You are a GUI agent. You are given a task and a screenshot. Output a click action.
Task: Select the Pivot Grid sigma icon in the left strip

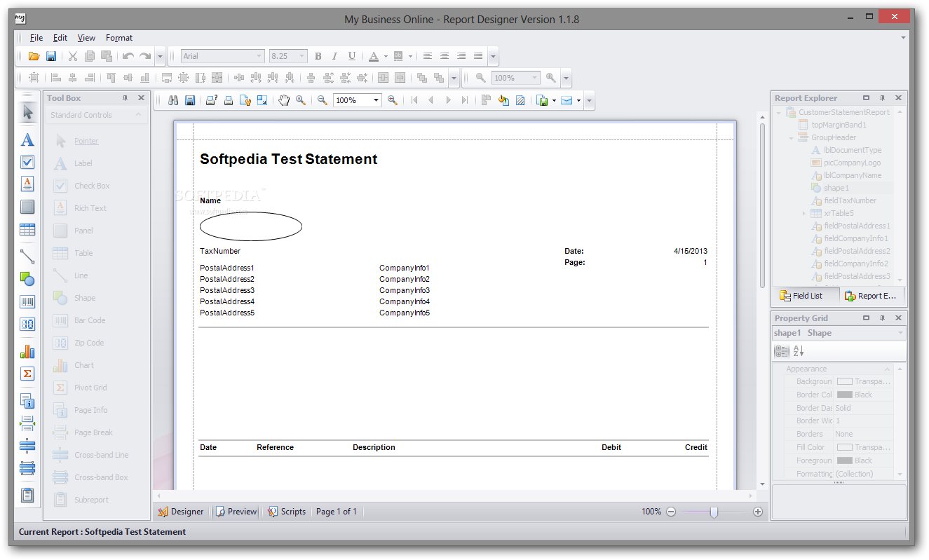pos(27,374)
